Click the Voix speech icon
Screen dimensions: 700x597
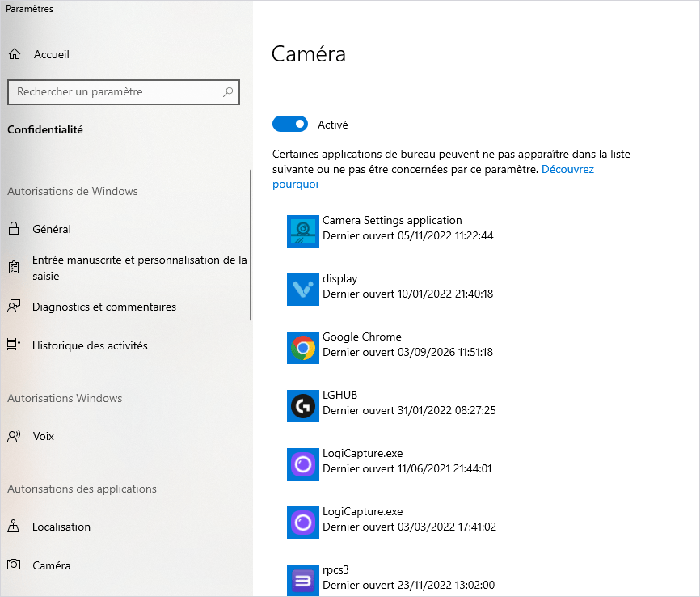[14, 436]
